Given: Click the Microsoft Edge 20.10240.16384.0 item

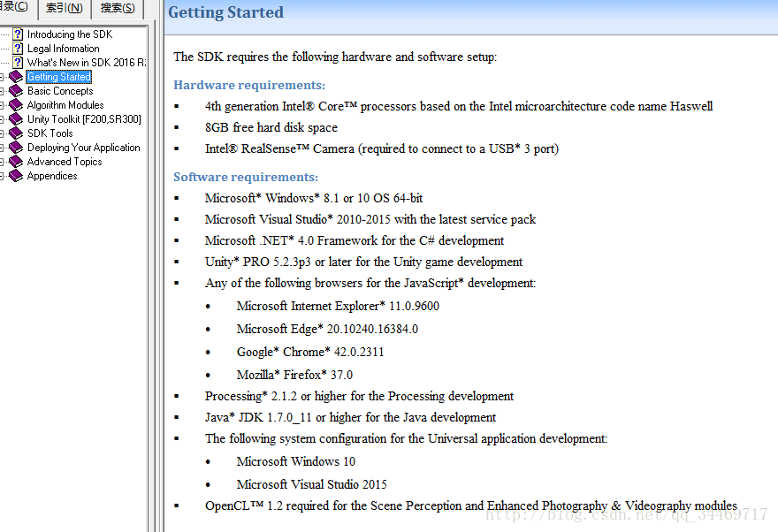Looking at the screenshot, I should click(327, 330).
